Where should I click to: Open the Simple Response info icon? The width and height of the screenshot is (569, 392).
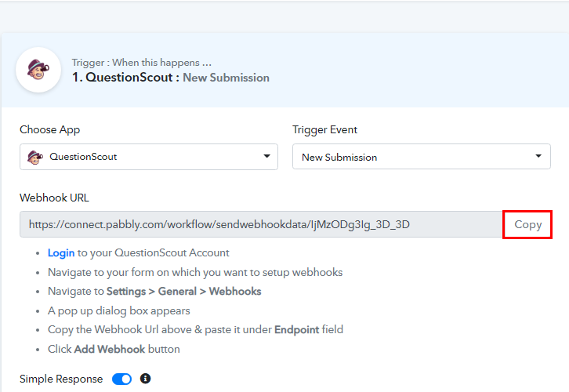pos(145,379)
